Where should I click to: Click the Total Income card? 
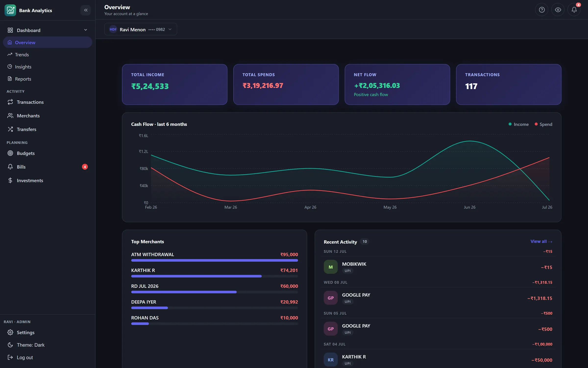point(175,84)
